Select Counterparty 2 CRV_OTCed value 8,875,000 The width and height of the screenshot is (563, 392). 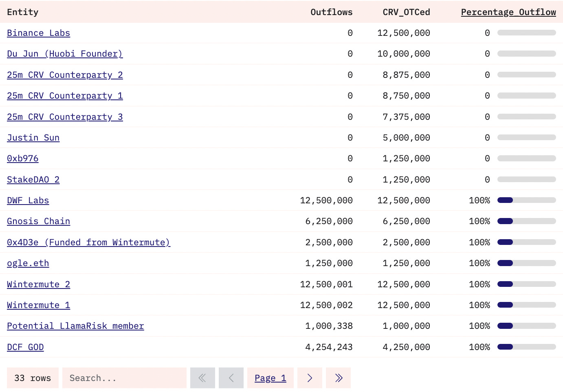point(406,75)
